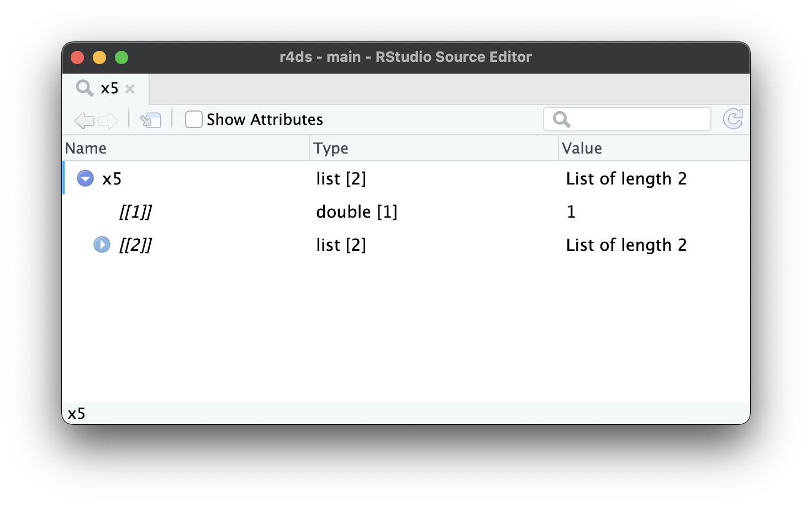Click the back navigation arrow
This screenshot has height=506, width=812.
pyautogui.click(x=85, y=120)
